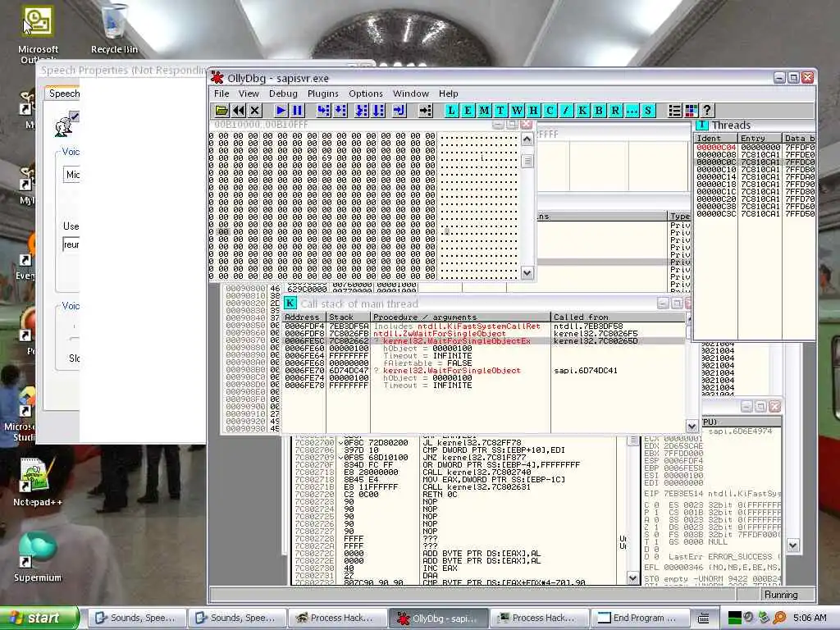
Task: Click the Start button
Action: (39, 618)
